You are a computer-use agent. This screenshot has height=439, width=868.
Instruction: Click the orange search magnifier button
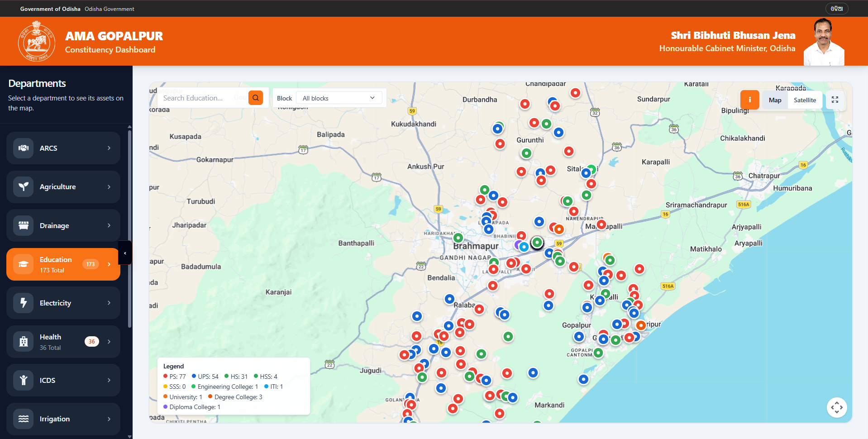[x=256, y=98]
